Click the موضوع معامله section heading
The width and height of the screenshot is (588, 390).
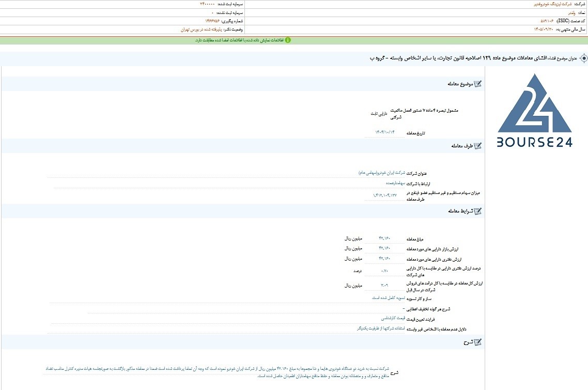coord(460,84)
